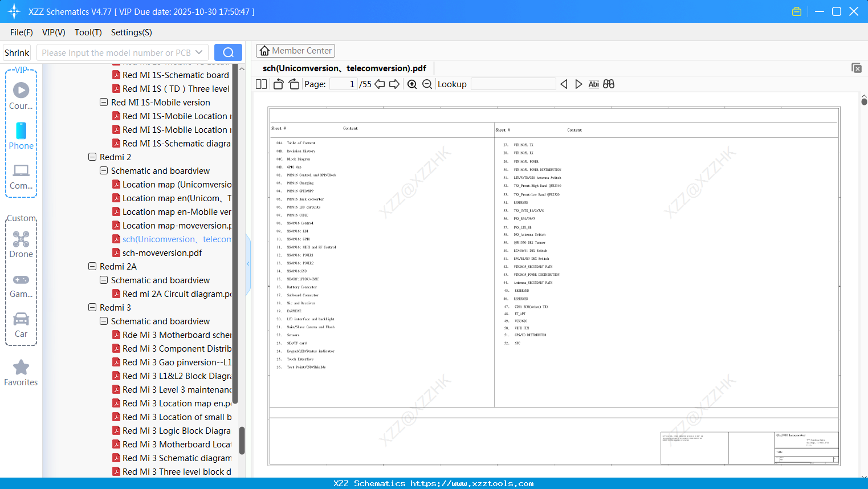
Task: Rotate the page counterclockwise
Action: pos(278,84)
